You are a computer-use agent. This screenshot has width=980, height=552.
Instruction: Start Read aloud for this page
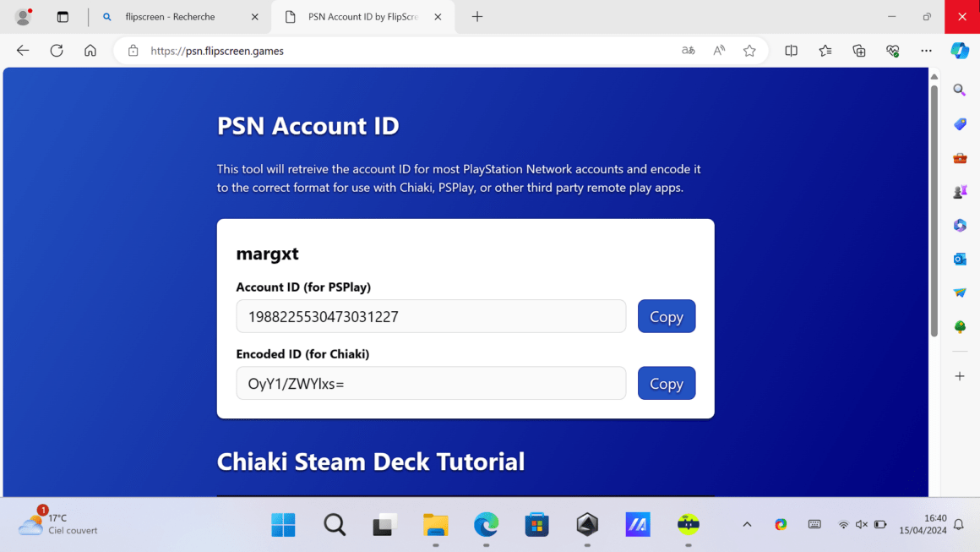pyautogui.click(x=719, y=51)
